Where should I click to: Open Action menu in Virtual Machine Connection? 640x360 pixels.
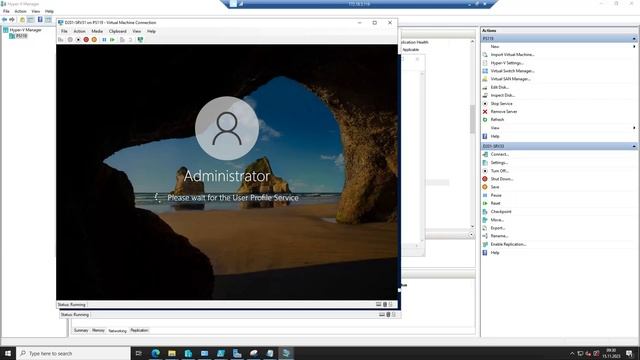pos(79,31)
